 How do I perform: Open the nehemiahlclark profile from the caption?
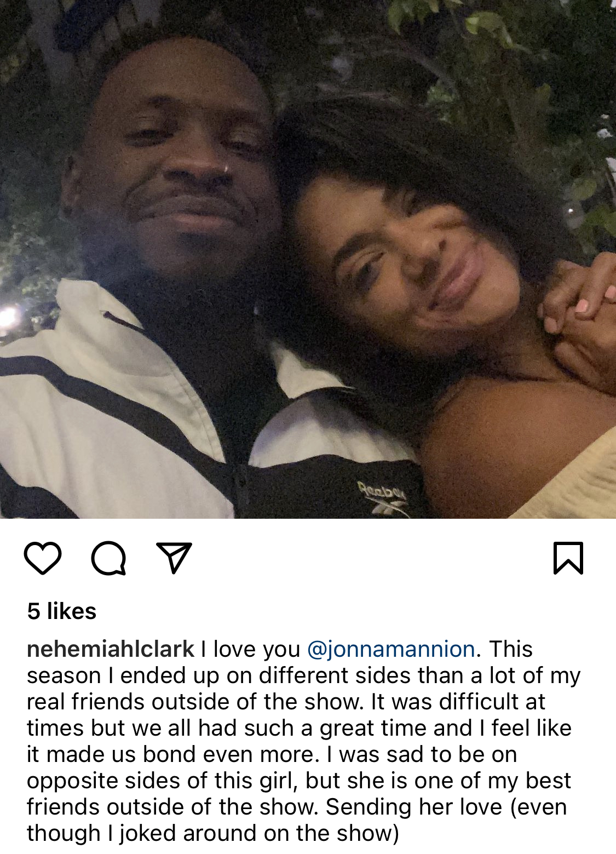tap(111, 649)
